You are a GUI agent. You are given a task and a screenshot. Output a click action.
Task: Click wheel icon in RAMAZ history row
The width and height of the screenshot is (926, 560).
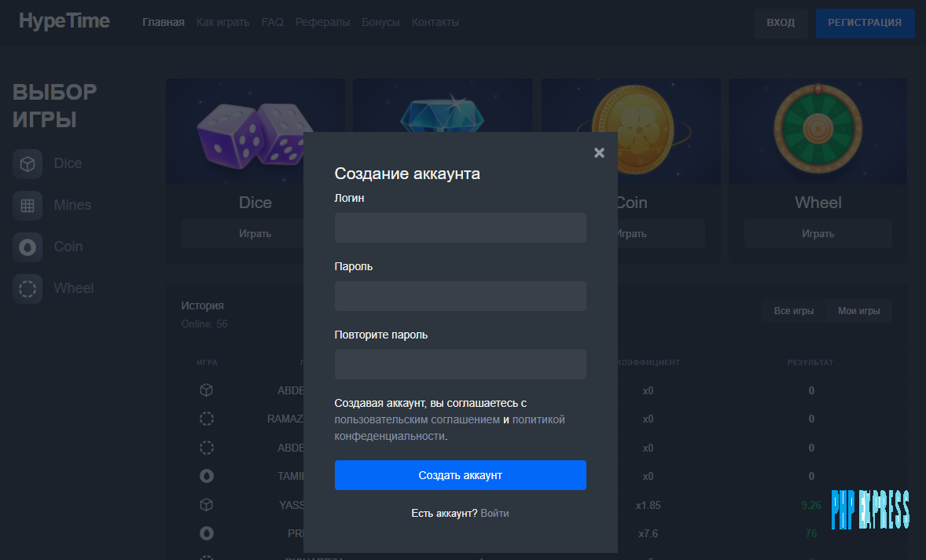pos(206,419)
